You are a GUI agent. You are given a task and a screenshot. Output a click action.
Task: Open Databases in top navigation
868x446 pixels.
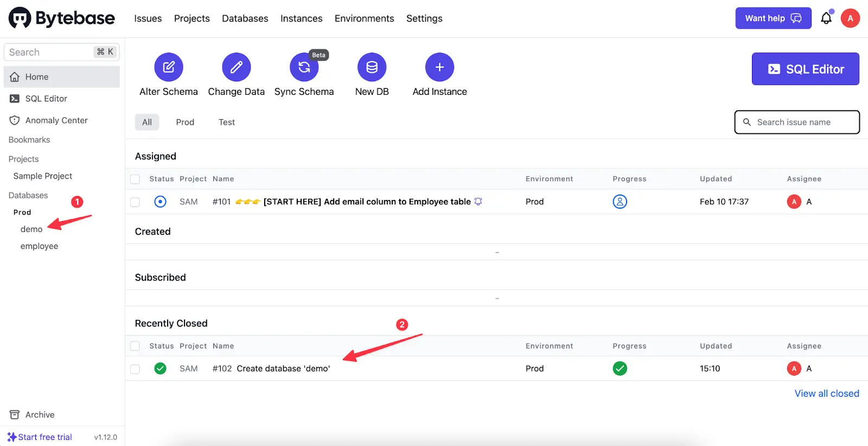pyautogui.click(x=245, y=18)
